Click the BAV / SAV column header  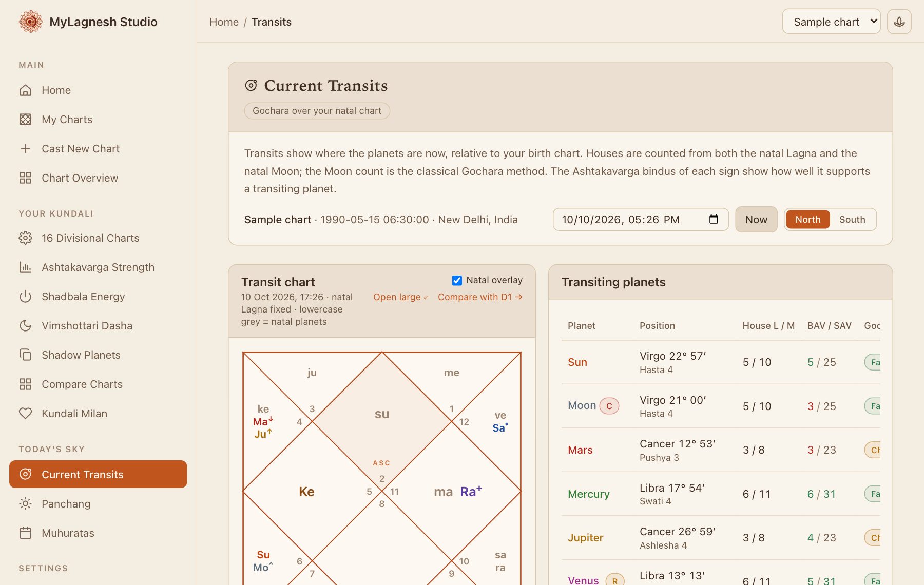(829, 326)
